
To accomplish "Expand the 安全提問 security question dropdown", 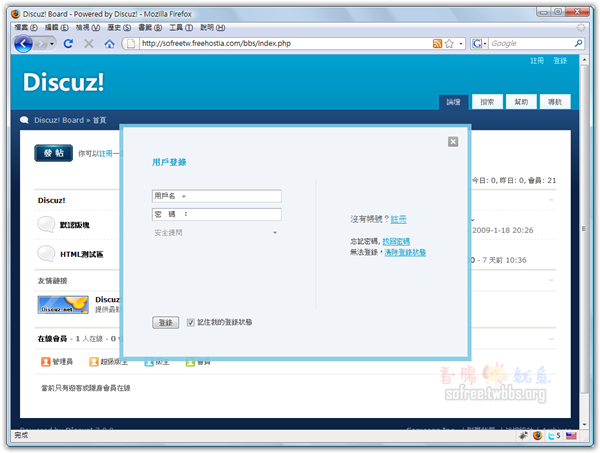I will pyautogui.click(x=275, y=233).
